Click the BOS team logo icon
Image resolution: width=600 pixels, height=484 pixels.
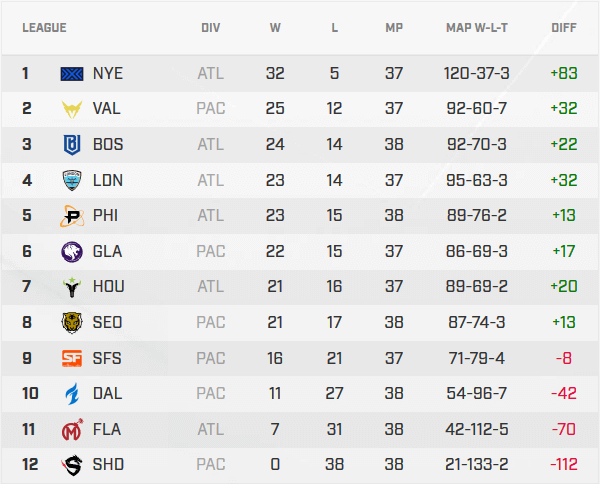(x=73, y=145)
